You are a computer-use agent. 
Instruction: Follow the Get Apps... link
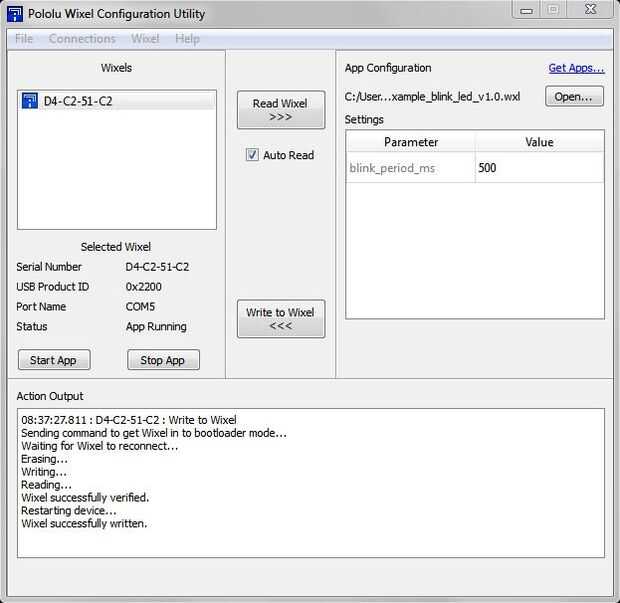coord(576,68)
